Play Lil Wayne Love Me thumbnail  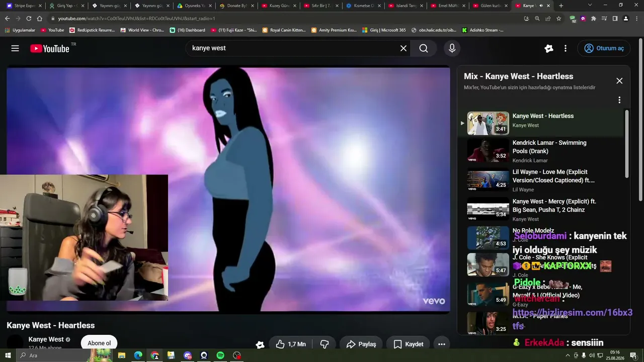[488, 180]
